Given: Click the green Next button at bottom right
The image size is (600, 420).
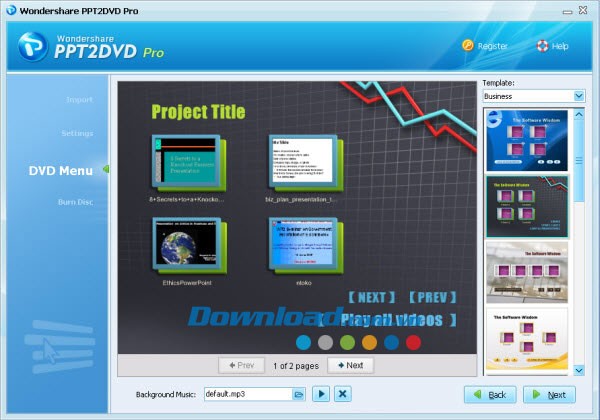Looking at the screenshot, I should tap(549, 395).
